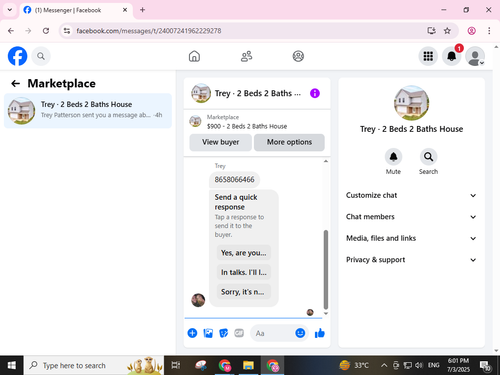Expand the Customize chat section
This screenshot has width=500, height=375.
click(x=411, y=195)
